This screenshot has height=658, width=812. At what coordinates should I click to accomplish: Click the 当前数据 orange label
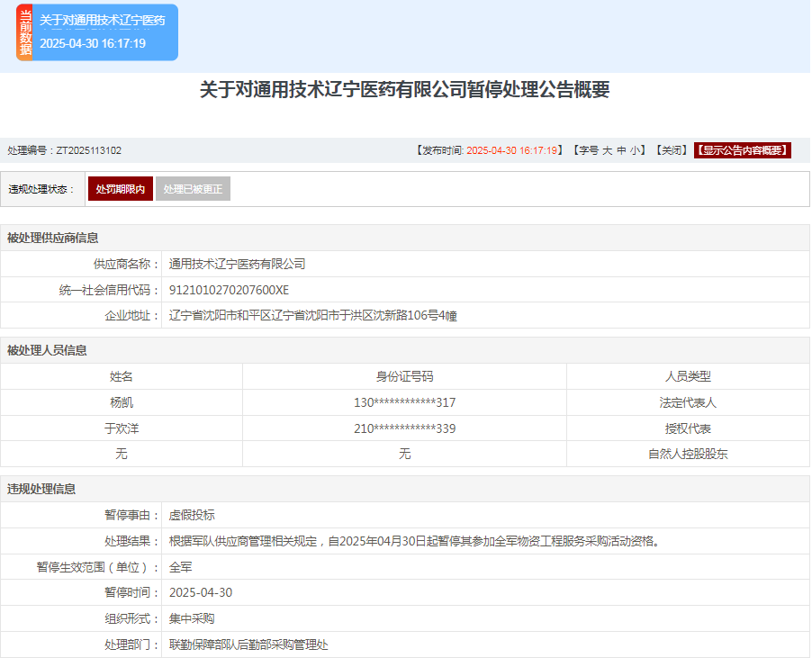pyautogui.click(x=25, y=32)
